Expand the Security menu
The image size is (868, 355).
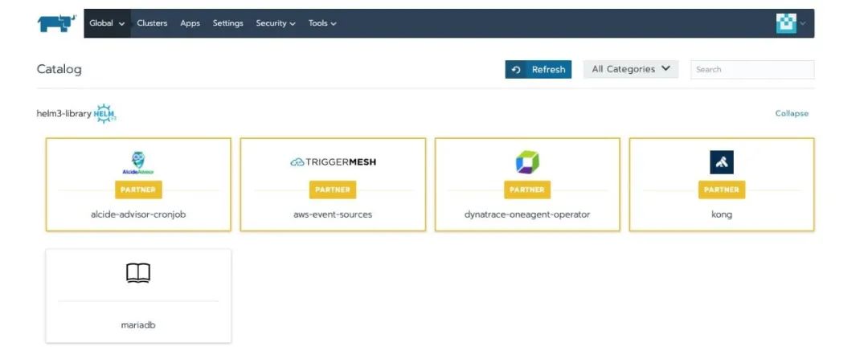[276, 23]
